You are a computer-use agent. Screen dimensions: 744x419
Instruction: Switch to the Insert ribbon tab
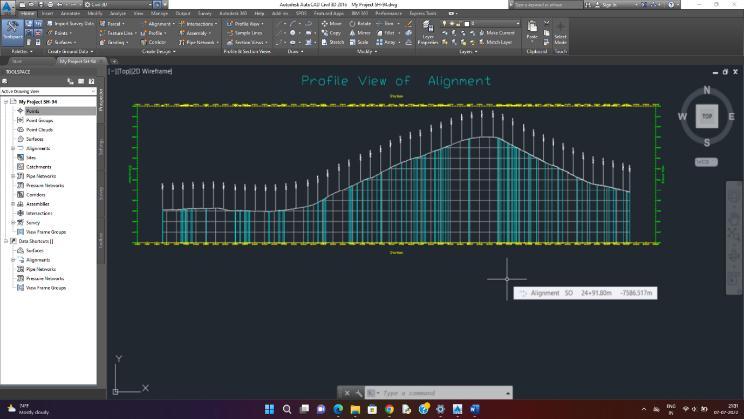click(47, 13)
